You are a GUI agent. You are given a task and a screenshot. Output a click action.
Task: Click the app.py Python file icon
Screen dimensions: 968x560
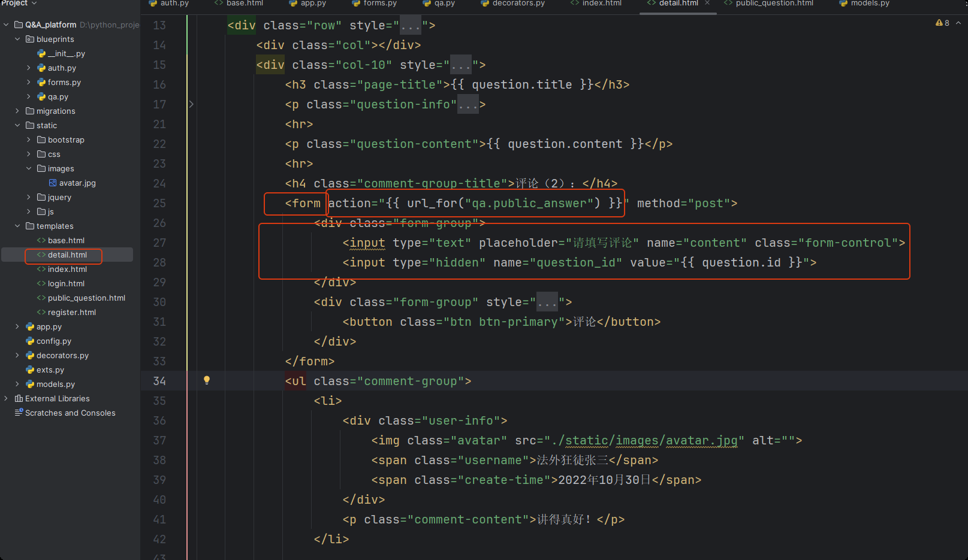coord(30,326)
